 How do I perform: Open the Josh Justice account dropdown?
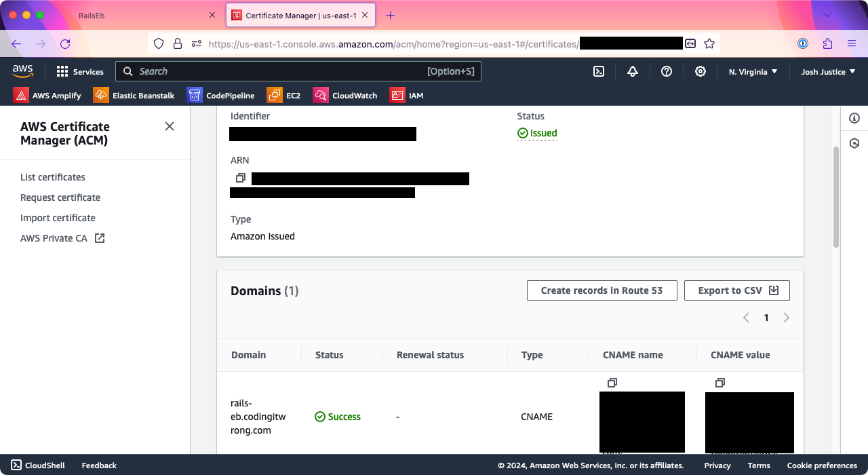(x=828, y=71)
